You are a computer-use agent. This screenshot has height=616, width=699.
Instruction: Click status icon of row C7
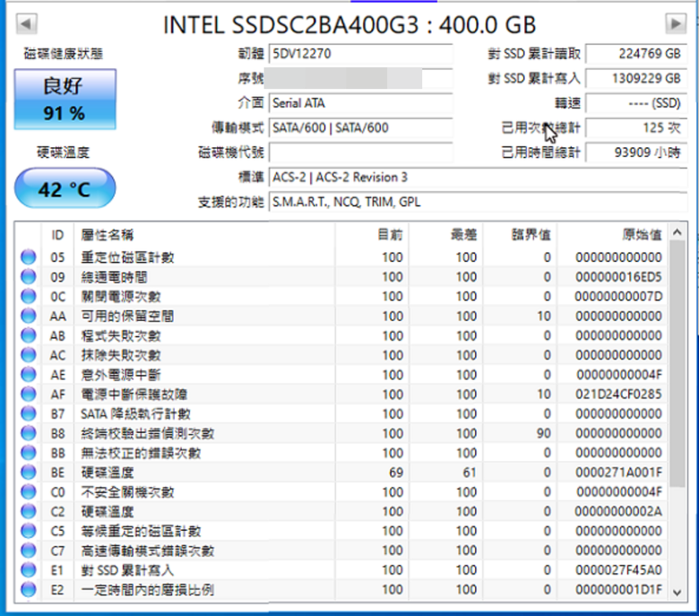click(29, 551)
